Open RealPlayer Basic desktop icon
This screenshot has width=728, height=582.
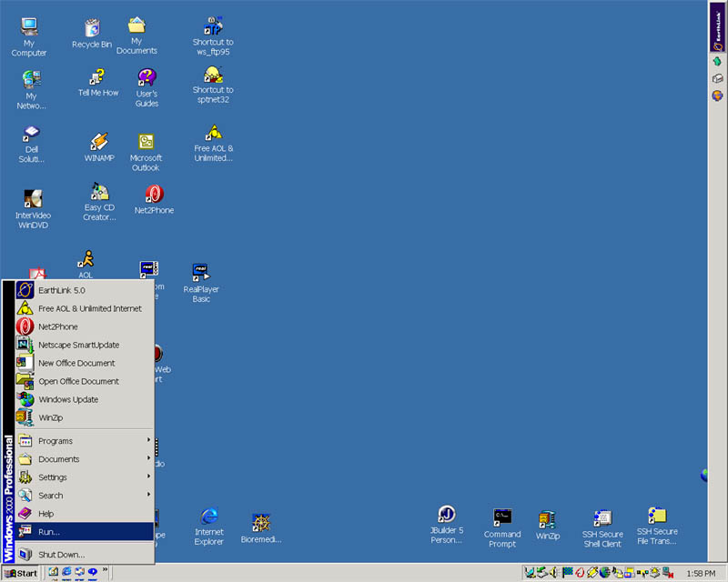click(x=201, y=283)
